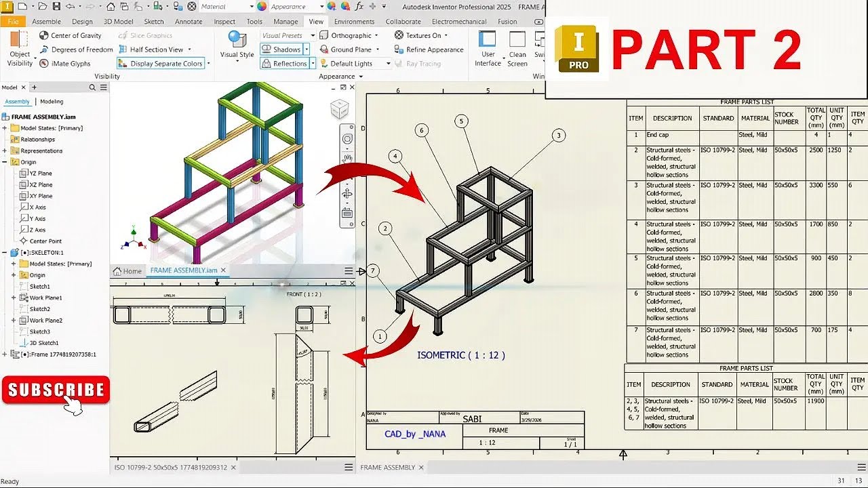The width and height of the screenshot is (868, 488).
Task: Toggle Display Separate Colors
Action: point(161,64)
